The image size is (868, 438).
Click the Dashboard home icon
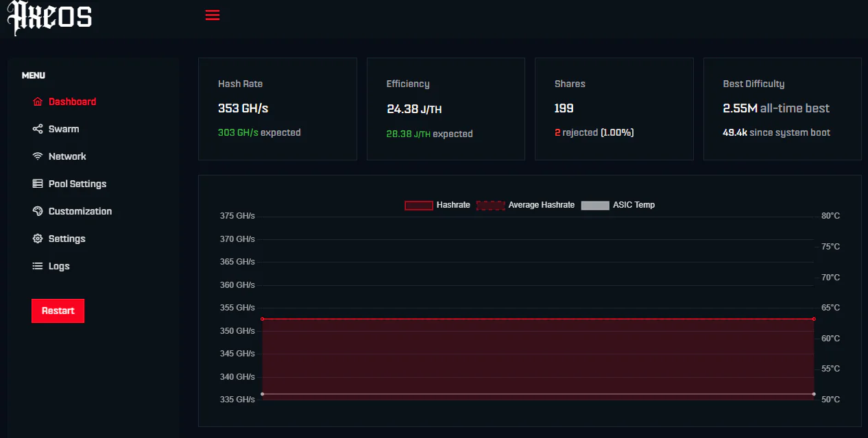[x=38, y=101]
